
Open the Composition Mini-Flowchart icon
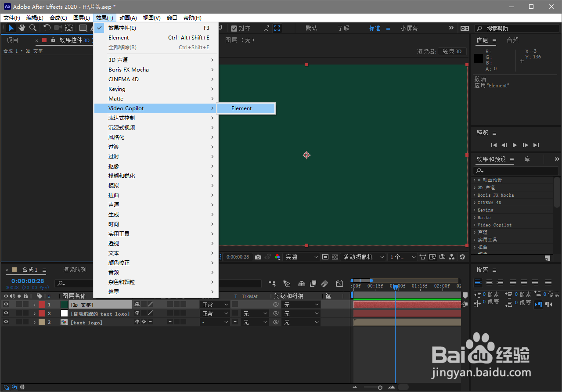tap(272, 284)
